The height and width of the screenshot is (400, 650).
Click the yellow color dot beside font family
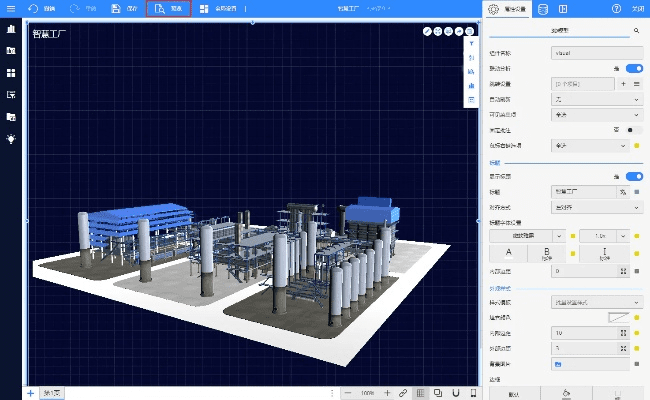point(572,236)
